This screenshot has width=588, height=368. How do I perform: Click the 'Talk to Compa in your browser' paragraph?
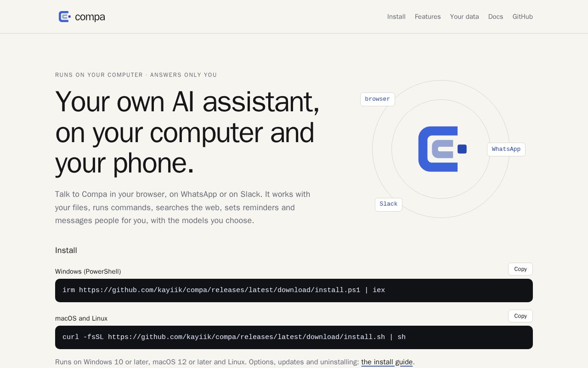click(183, 207)
